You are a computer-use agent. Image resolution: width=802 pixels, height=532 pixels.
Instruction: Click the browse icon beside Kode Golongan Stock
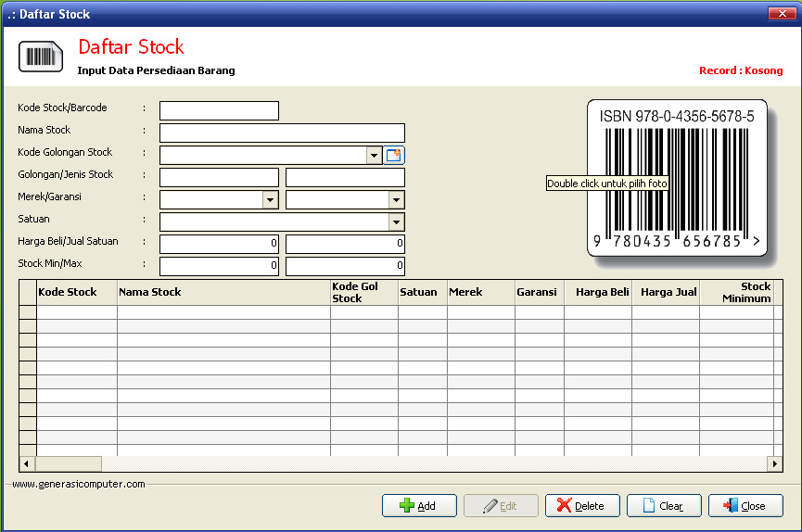395,156
